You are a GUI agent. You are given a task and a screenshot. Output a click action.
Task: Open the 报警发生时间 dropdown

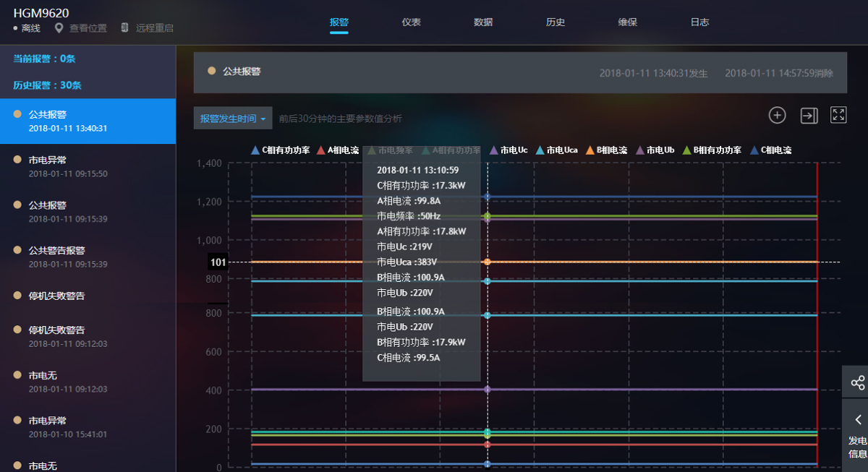233,119
